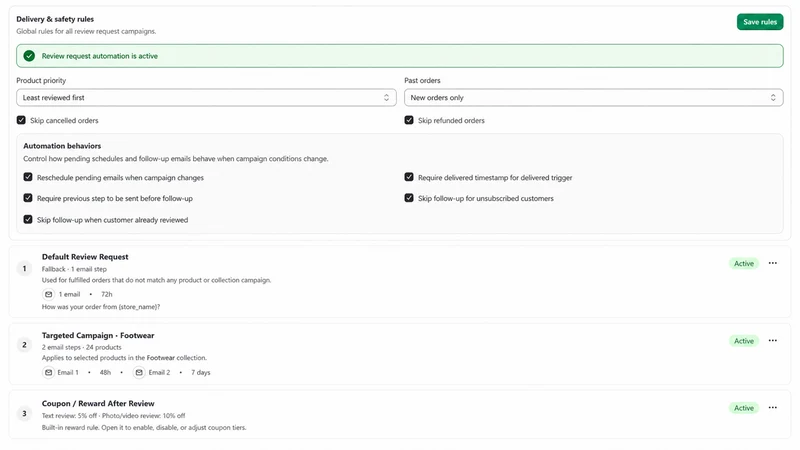The width and height of the screenshot is (800, 450).
Task: Click the green checkmark automation status icon
Action: click(x=29, y=56)
